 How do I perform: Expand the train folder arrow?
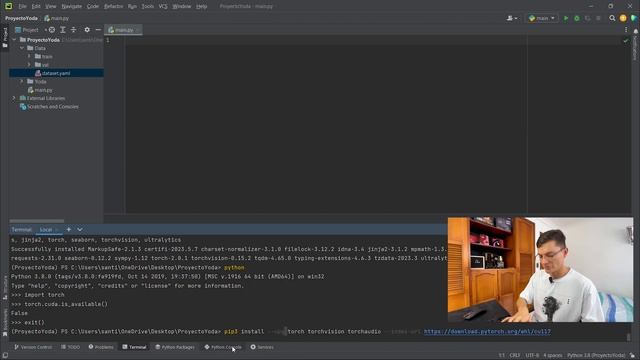[29, 56]
